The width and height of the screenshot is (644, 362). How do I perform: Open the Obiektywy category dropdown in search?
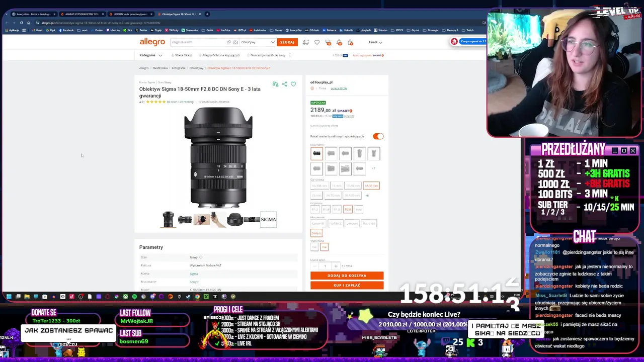point(258,42)
